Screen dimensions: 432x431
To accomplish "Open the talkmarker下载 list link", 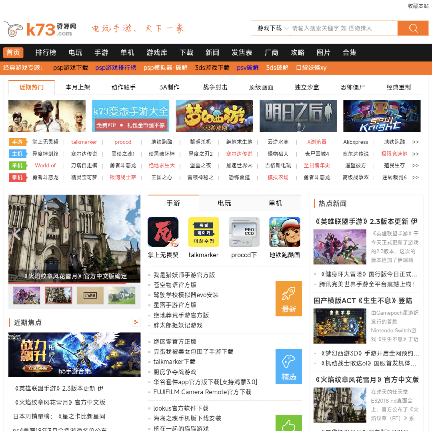I will (x=174, y=362).
